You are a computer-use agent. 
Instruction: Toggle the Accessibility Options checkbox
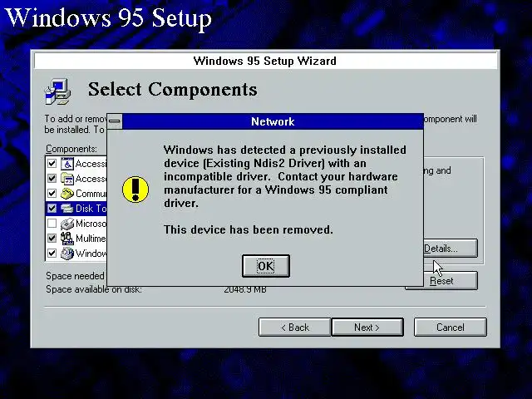point(52,164)
